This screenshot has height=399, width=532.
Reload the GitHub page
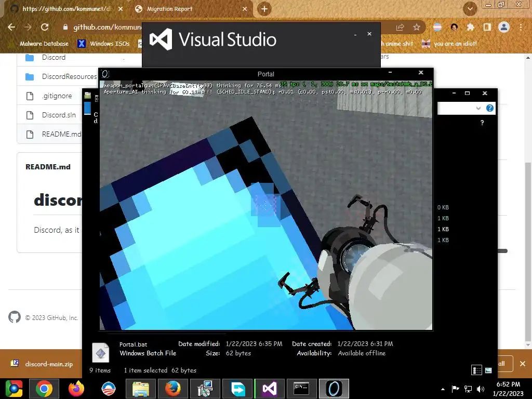point(45,27)
